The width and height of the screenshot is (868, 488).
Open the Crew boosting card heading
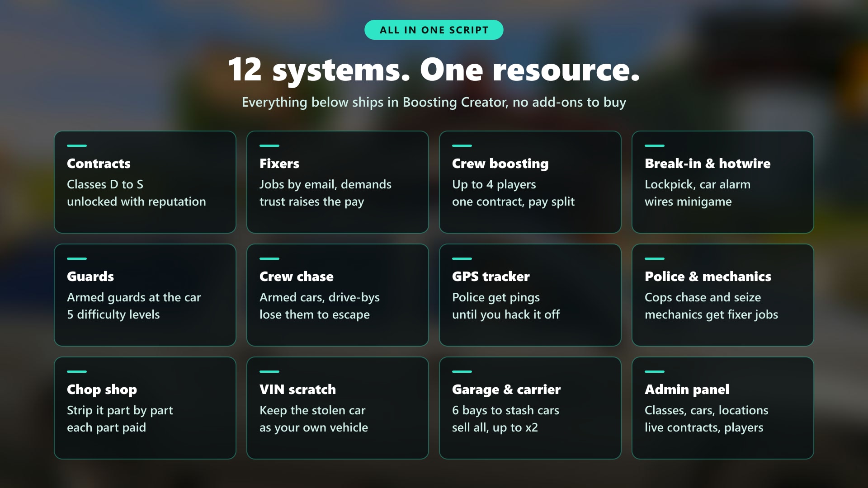pos(500,164)
